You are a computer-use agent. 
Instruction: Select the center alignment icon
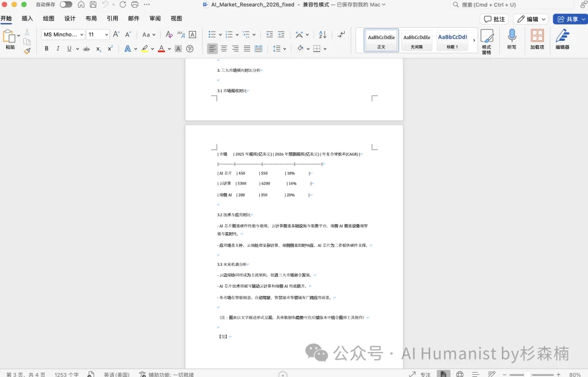224,48
